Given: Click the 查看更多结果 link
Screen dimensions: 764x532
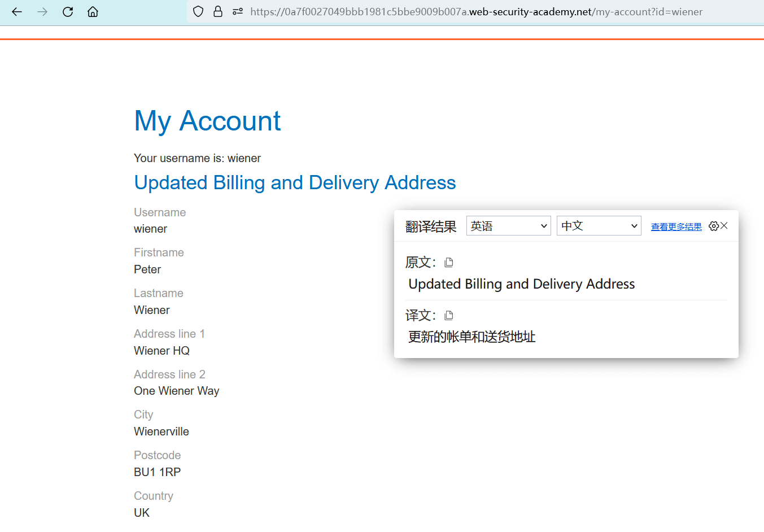Looking at the screenshot, I should click(676, 226).
